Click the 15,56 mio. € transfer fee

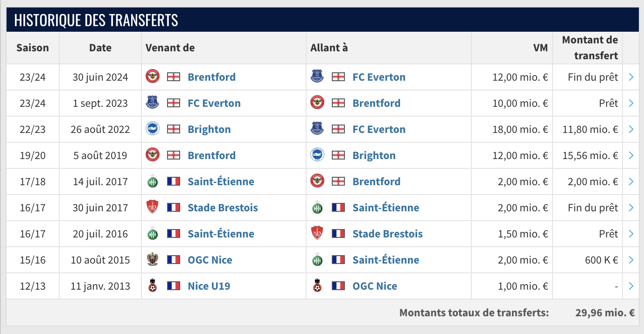590,155
